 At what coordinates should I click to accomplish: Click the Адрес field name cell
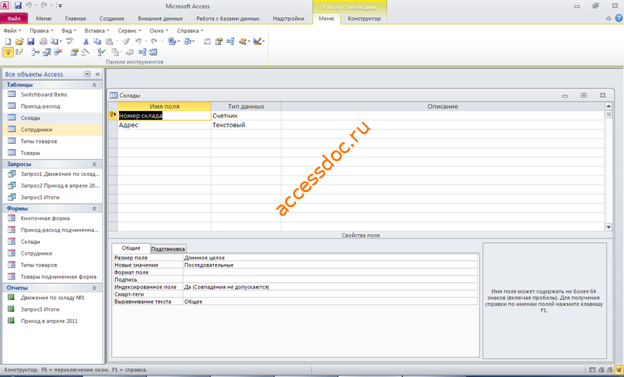click(164, 125)
